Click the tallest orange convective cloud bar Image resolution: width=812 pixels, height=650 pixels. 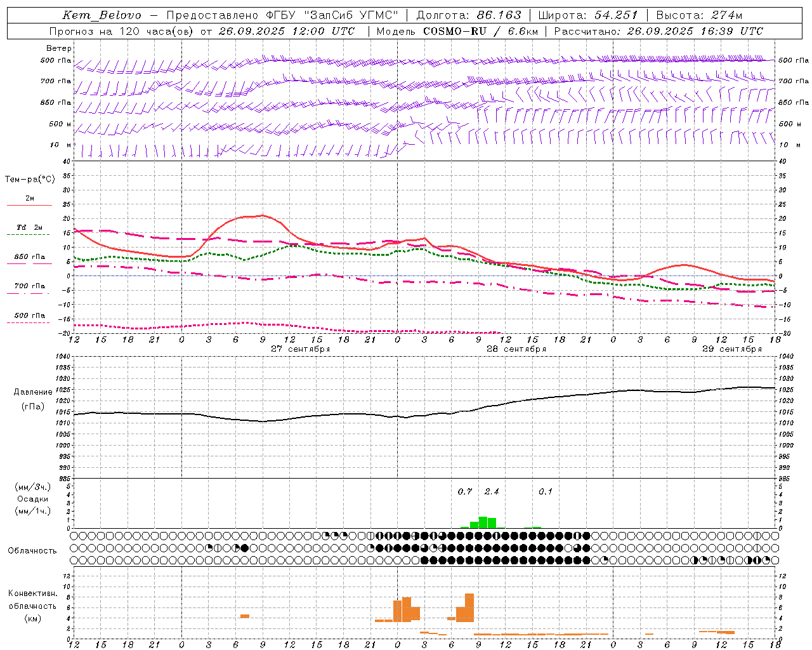pos(469,607)
